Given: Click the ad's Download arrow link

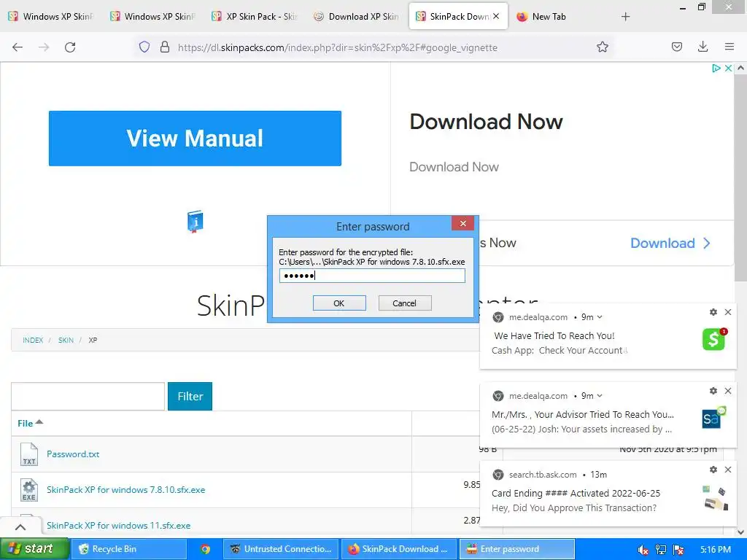Looking at the screenshot, I should pos(670,243).
